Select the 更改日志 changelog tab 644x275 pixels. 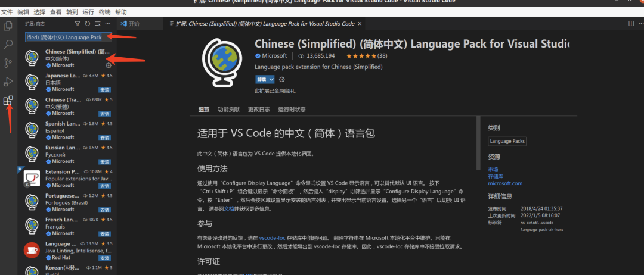(x=259, y=110)
